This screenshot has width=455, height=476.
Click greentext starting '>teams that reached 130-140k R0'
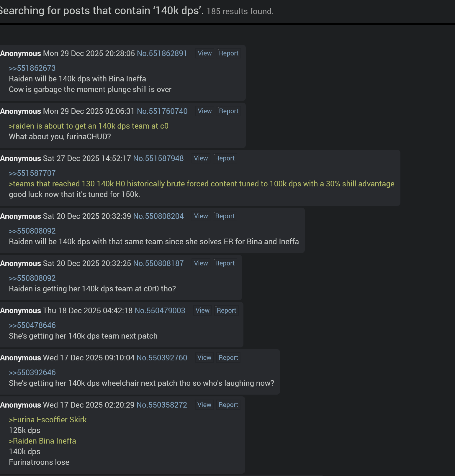click(202, 184)
